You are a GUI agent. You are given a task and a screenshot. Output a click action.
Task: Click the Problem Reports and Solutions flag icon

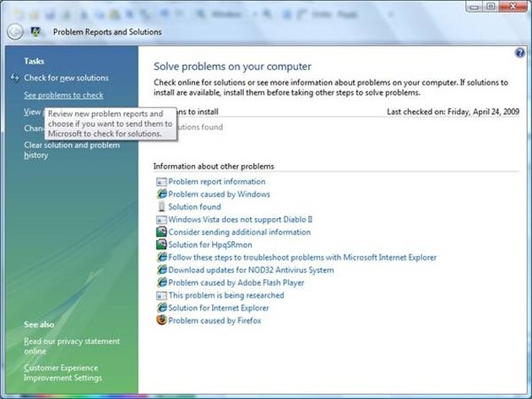point(35,32)
